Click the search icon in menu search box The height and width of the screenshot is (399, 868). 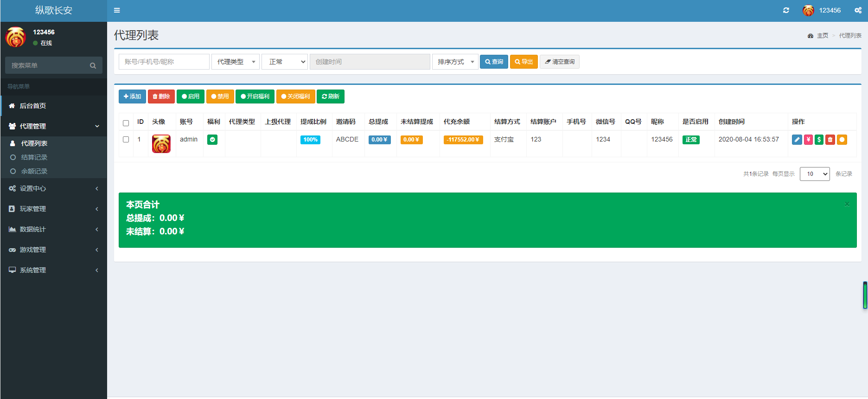[93, 65]
